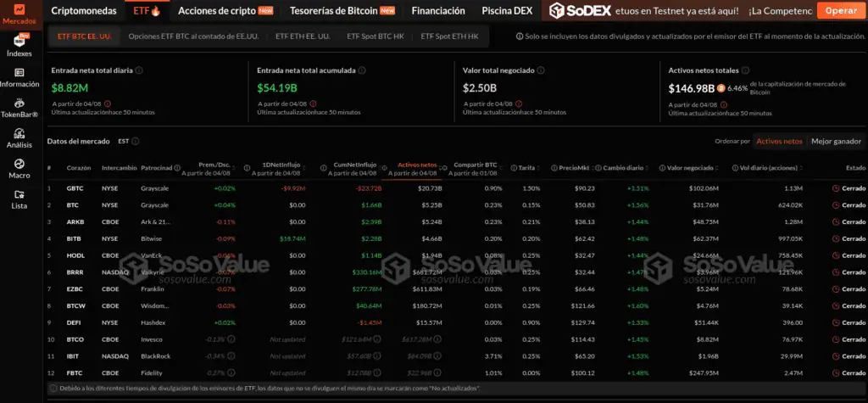Sort by Prem./Dsc. column arrows
This screenshot has width=868, height=403.
(x=236, y=167)
